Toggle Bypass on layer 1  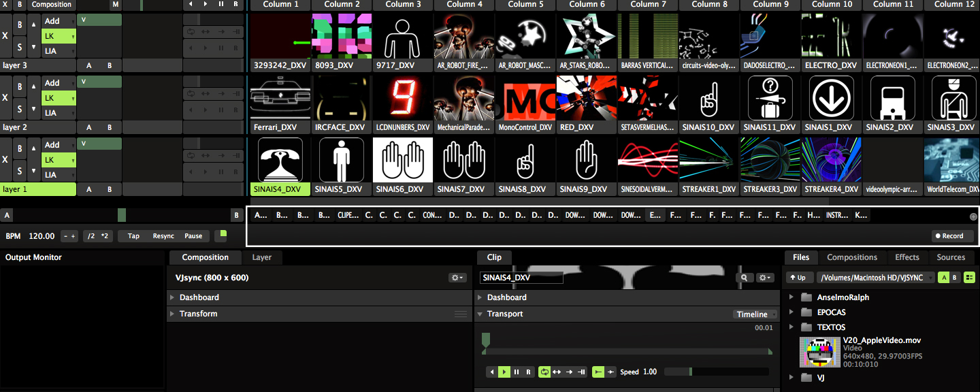point(20,148)
